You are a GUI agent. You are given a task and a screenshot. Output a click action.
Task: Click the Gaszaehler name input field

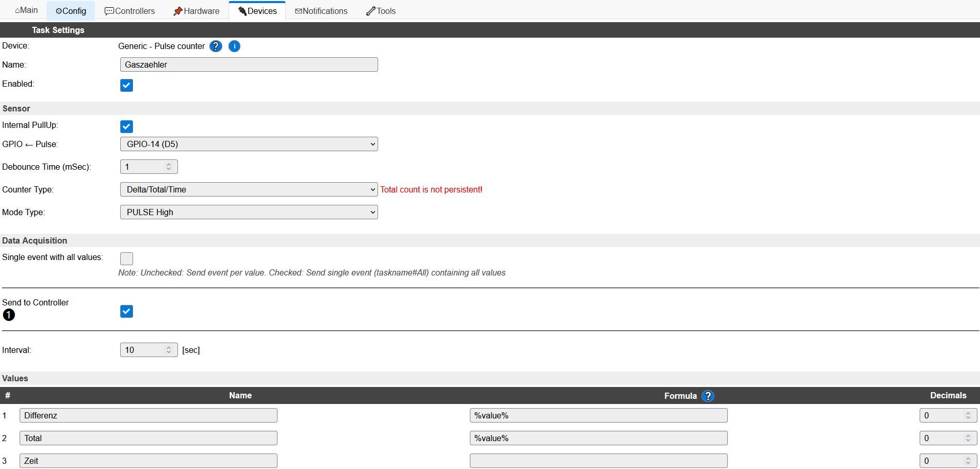click(249, 64)
